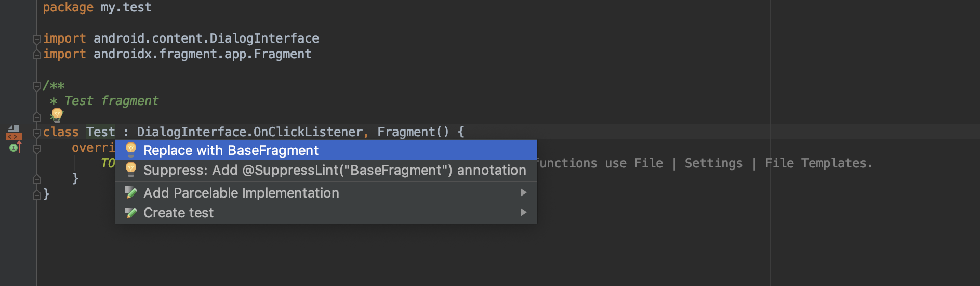Click the intention lightbulb above class Test
The width and height of the screenshot is (980, 286).
57,115
